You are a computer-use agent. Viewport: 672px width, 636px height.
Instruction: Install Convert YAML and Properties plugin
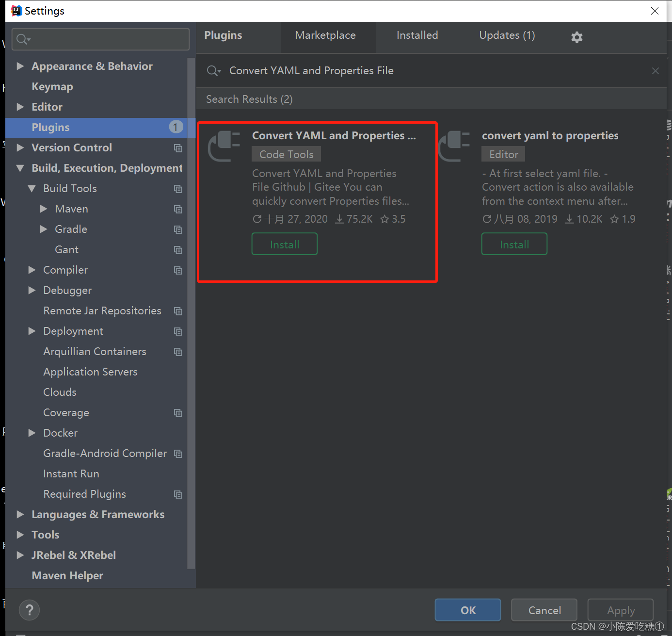[285, 244]
